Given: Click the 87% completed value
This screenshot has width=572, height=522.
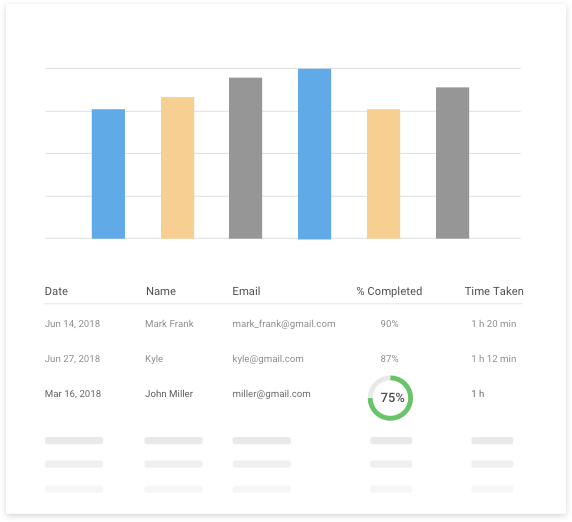Looking at the screenshot, I should point(389,359).
